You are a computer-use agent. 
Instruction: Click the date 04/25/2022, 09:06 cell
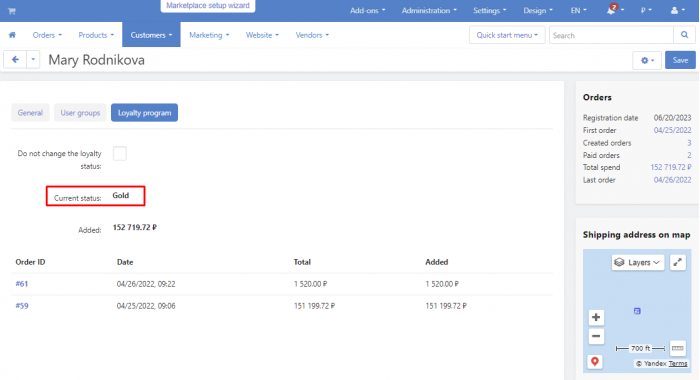pos(146,306)
